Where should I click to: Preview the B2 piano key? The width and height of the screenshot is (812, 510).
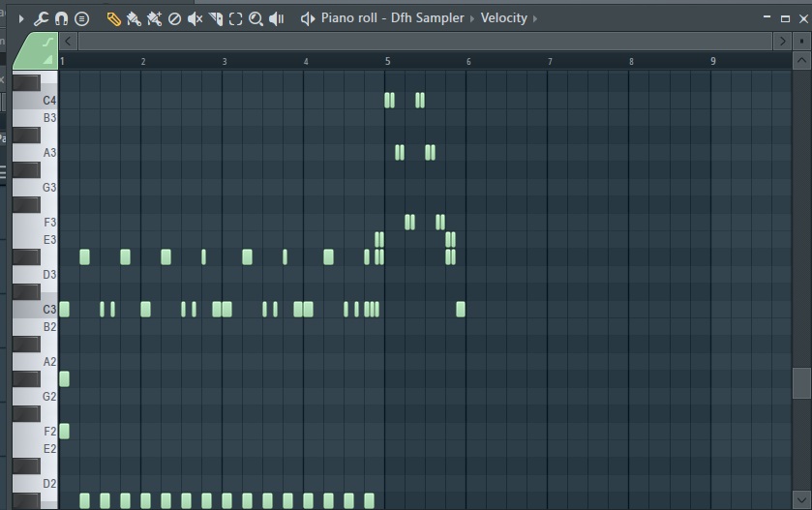click(x=35, y=327)
